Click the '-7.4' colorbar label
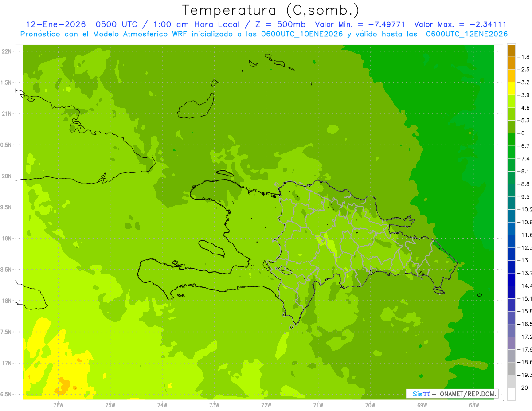 click(x=524, y=159)
